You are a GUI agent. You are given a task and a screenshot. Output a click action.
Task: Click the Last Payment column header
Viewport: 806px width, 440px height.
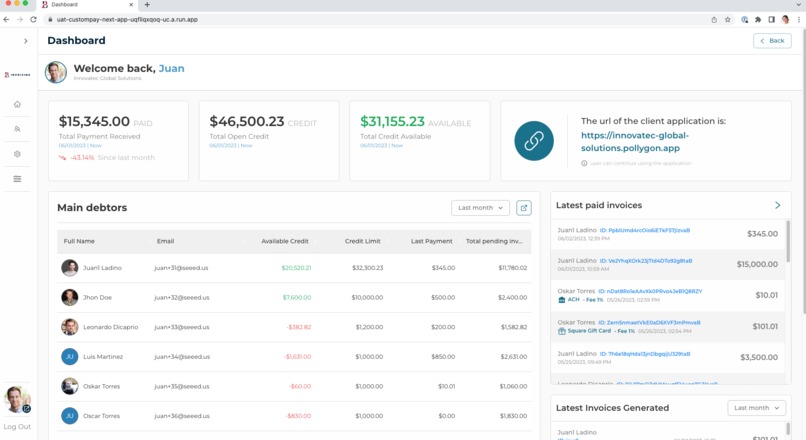(431, 241)
